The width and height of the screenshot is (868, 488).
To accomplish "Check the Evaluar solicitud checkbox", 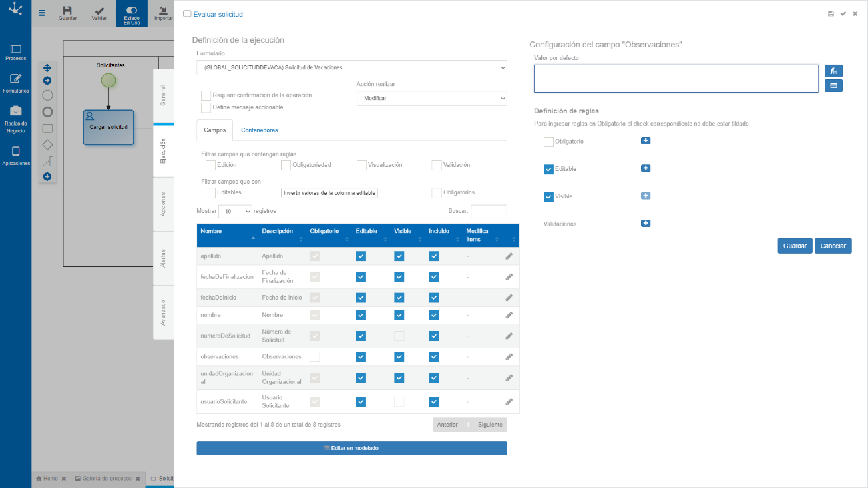I will 187,13.
